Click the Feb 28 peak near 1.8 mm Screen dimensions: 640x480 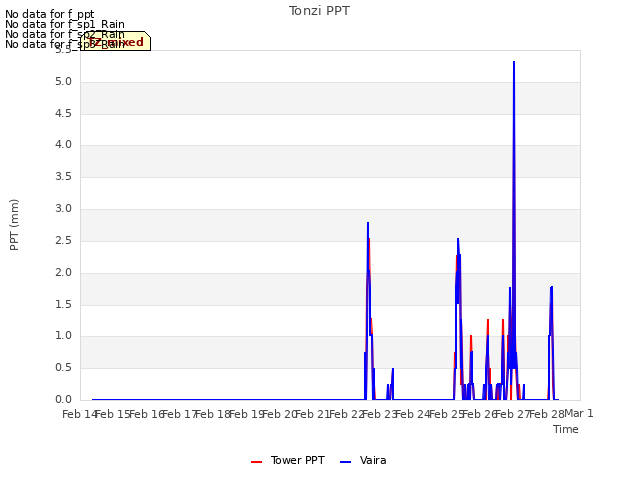tap(551, 287)
